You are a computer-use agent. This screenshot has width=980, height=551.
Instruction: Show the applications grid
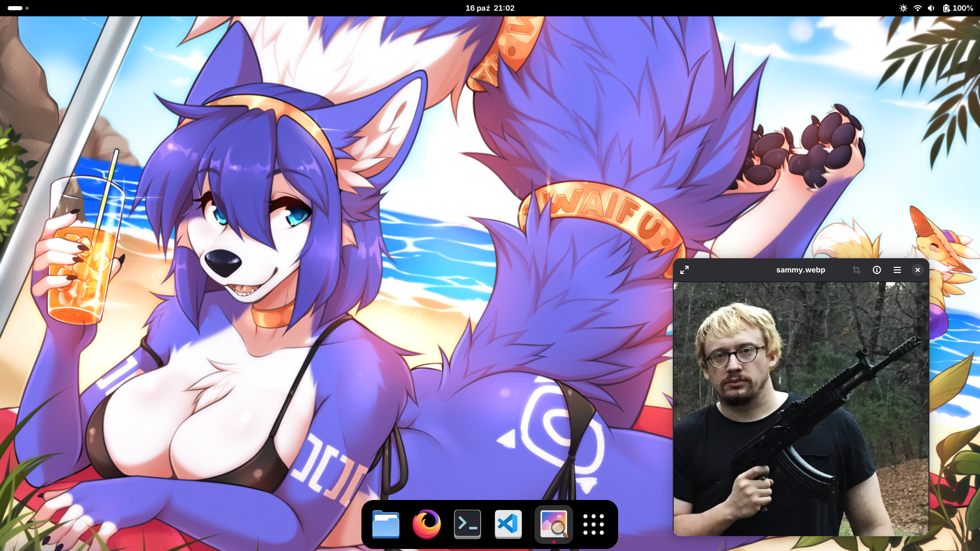pos(594,524)
